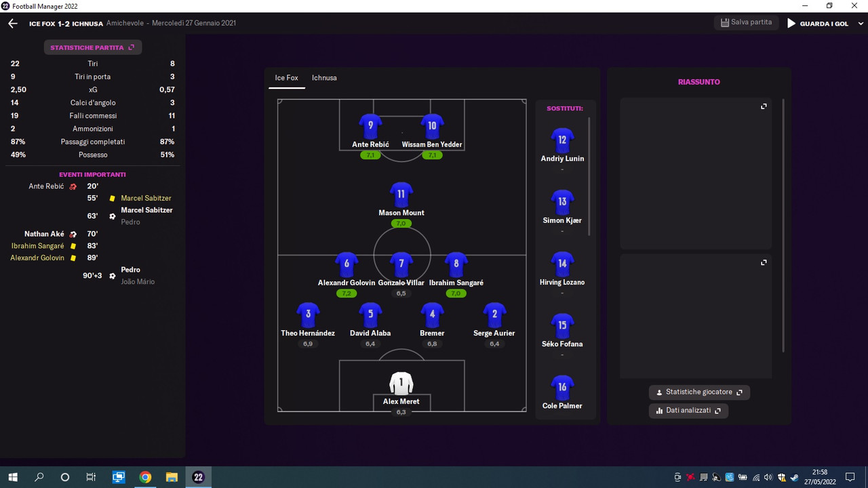868x488 pixels.
Task: Click Football Manager 22 taskbar icon
Action: 198,477
